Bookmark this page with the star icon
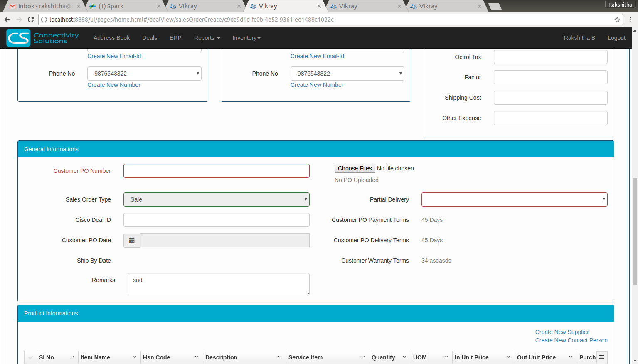 [617, 20]
